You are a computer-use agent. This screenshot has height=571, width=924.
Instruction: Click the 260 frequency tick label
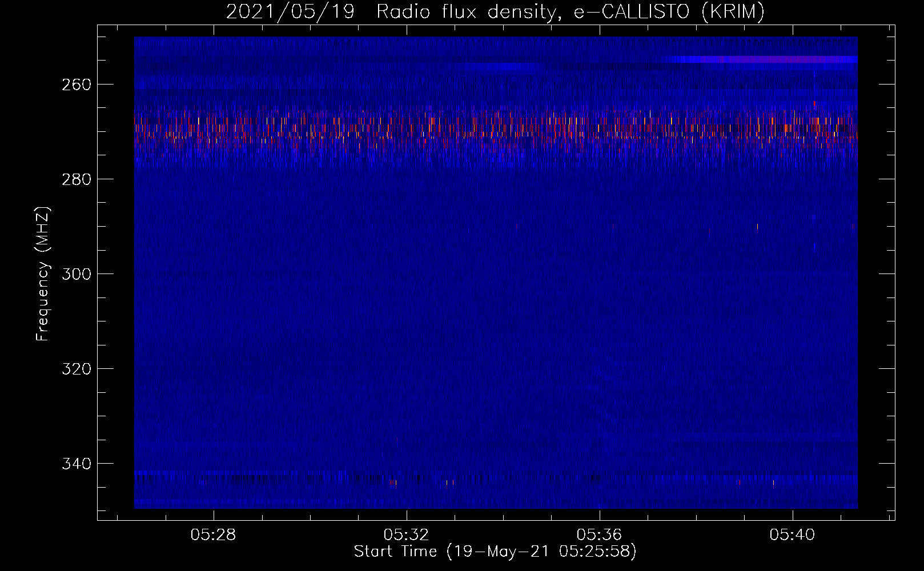77,85
